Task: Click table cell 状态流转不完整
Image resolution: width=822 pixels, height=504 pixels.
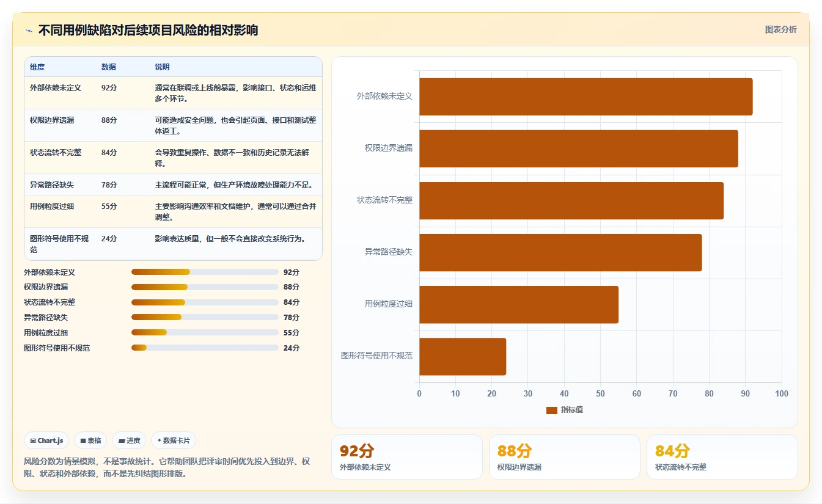Action: 56,153
